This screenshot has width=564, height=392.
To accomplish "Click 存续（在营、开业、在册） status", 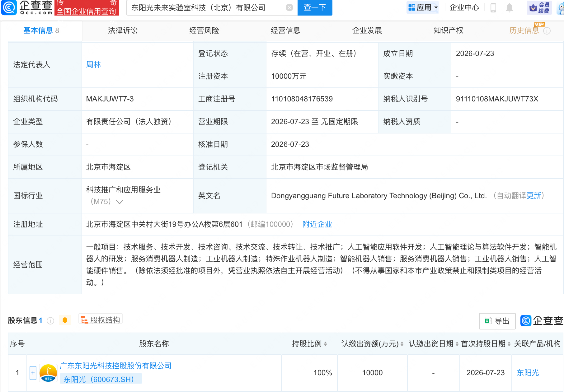I will click(314, 54).
